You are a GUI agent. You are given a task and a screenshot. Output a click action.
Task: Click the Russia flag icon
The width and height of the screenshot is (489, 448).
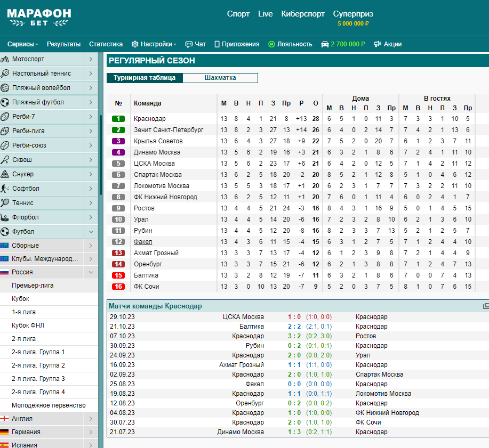click(4, 272)
